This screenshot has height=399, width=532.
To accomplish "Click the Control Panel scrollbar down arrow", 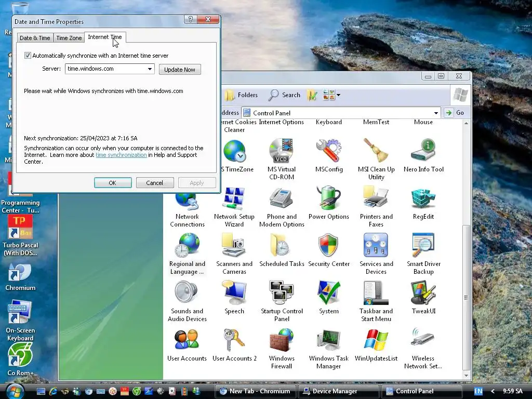I will pyautogui.click(x=466, y=375).
